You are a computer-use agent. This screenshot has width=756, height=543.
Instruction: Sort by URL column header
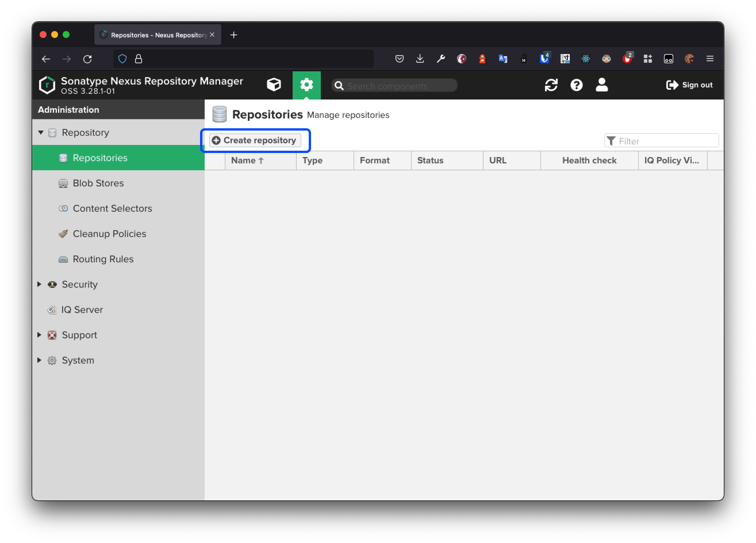pyautogui.click(x=512, y=160)
